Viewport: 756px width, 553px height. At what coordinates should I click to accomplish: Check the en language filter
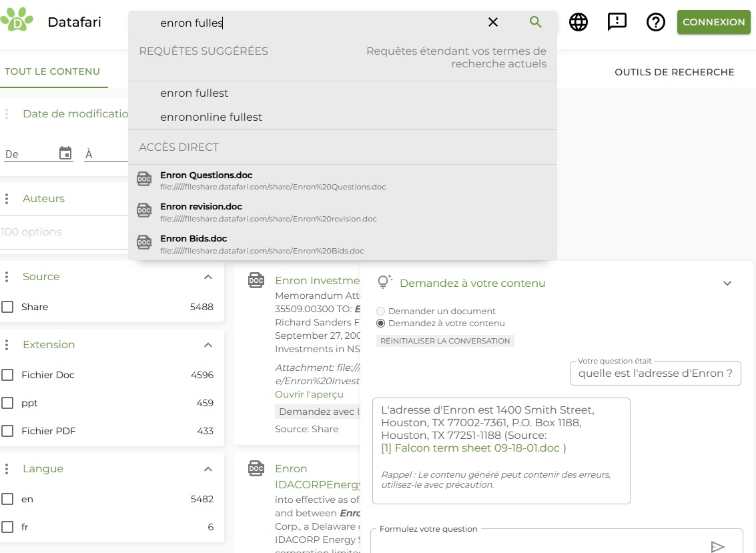click(x=7, y=499)
